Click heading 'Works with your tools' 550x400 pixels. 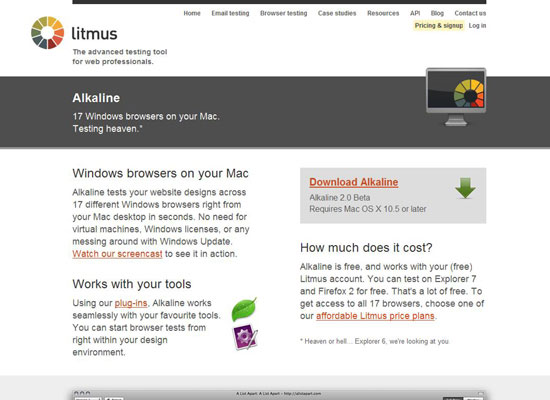click(132, 284)
